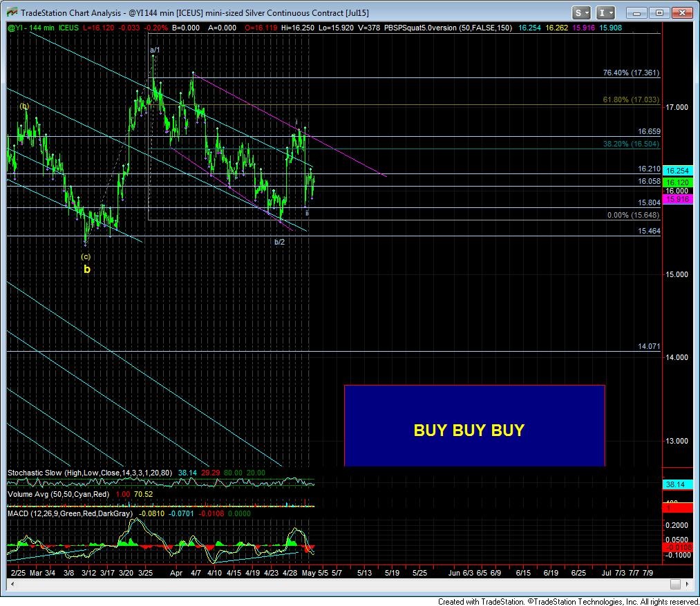Minimize the Chart Analysis window
The image size is (700, 606).
pyautogui.click(x=637, y=13)
